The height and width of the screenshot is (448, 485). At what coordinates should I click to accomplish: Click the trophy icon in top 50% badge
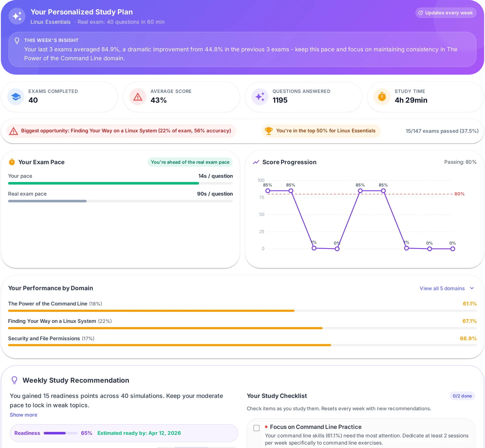click(x=269, y=131)
